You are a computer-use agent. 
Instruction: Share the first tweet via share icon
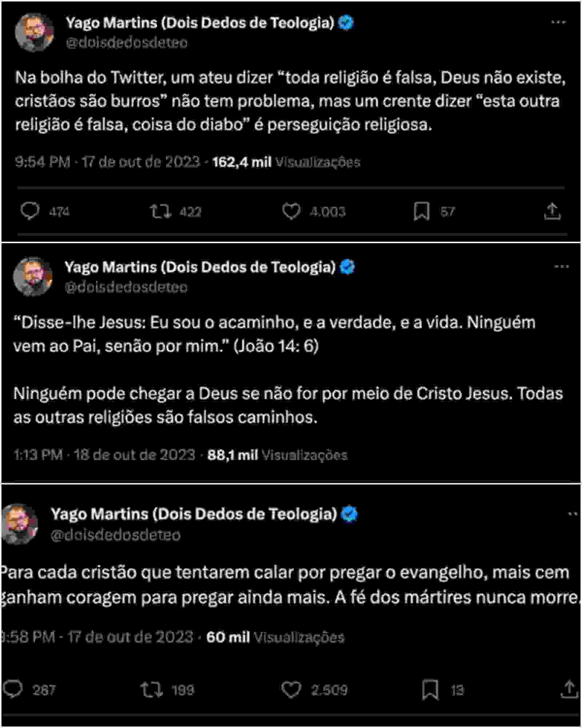point(552,211)
